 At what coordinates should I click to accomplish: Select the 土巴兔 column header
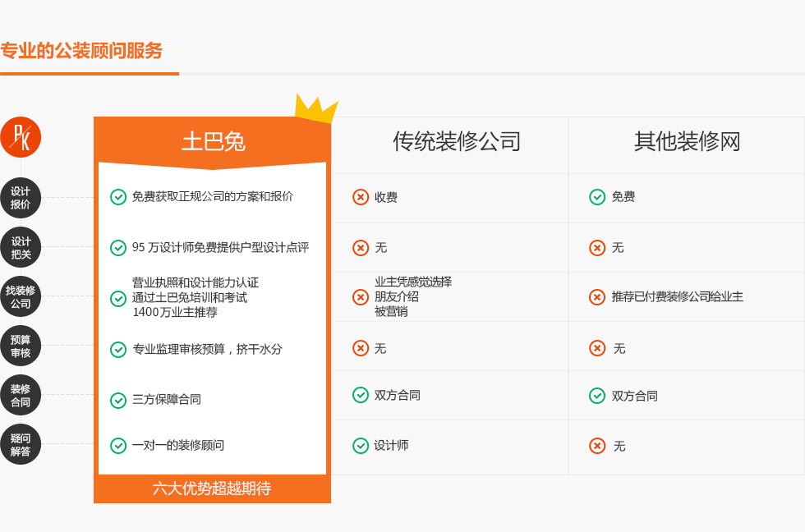point(213,142)
